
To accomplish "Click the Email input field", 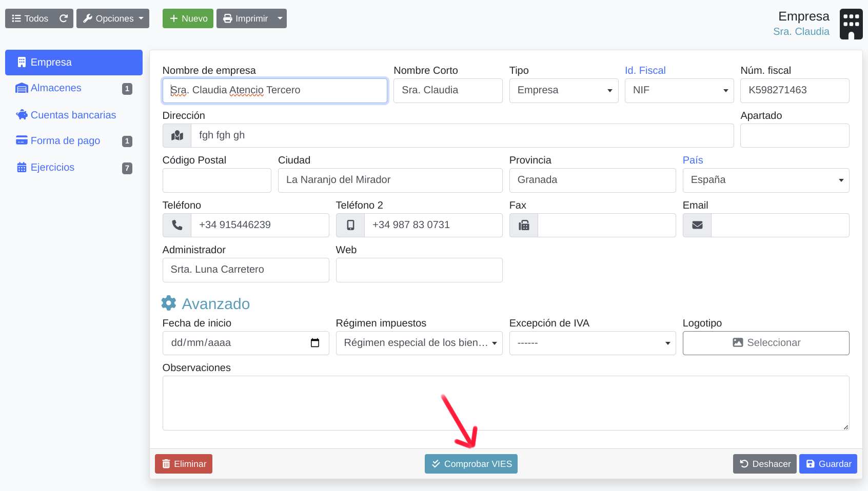I will (x=780, y=225).
